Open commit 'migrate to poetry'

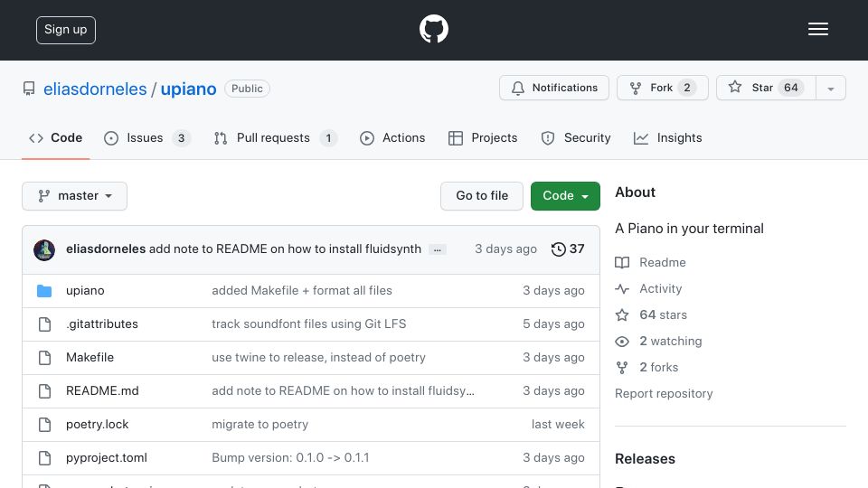click(260, 425)
